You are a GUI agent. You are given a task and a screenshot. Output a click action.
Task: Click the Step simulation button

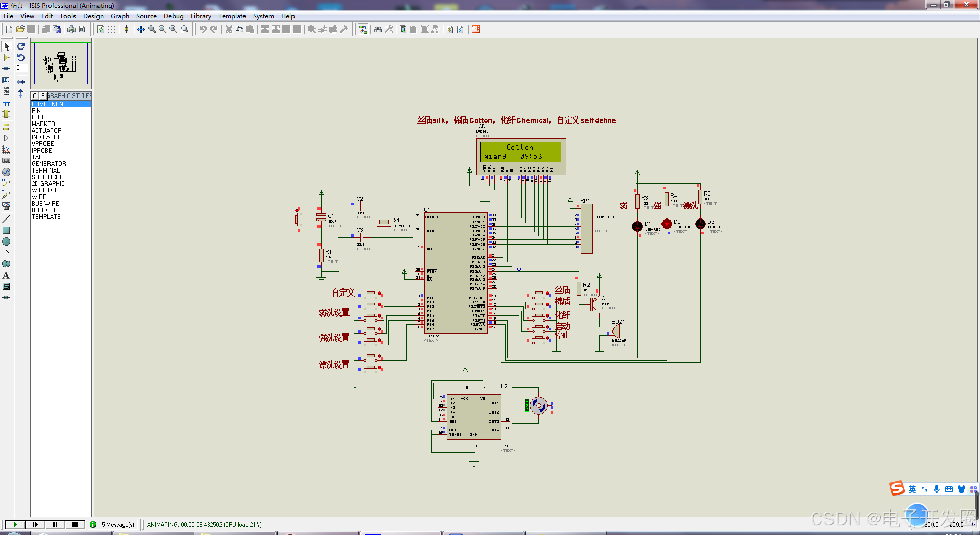[35, 524]
